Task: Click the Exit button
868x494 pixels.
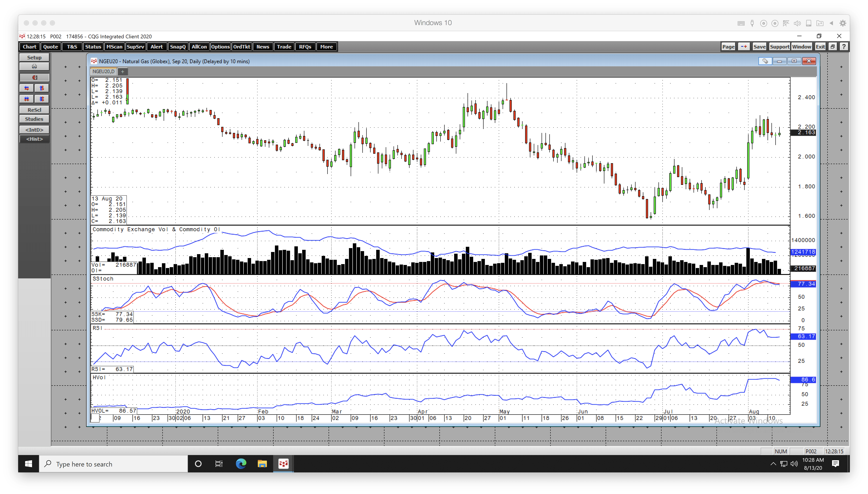Action: coord(820,47)
